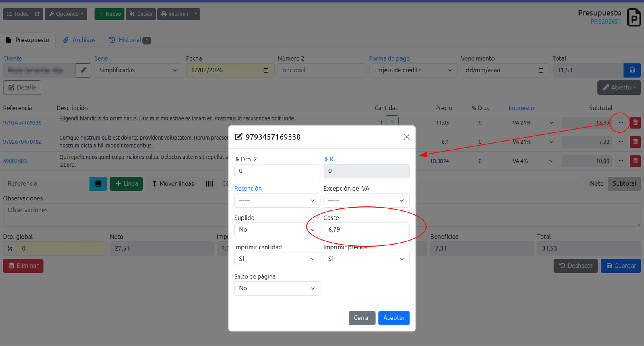Click the Coste input field
644x346 pixels.
click(366, 230)
